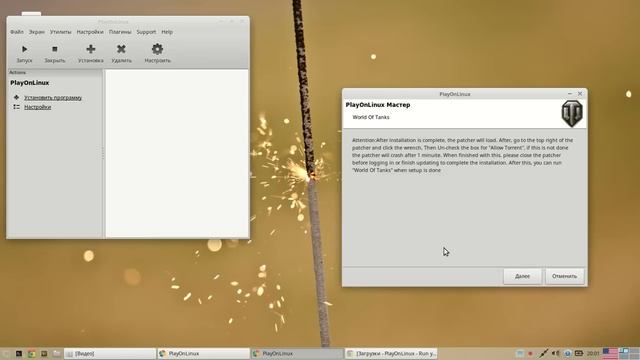The height and width of the screenshot is (360, 640).
Task: Click the World of Tanks logo in wizard
Action: (572, 113)
